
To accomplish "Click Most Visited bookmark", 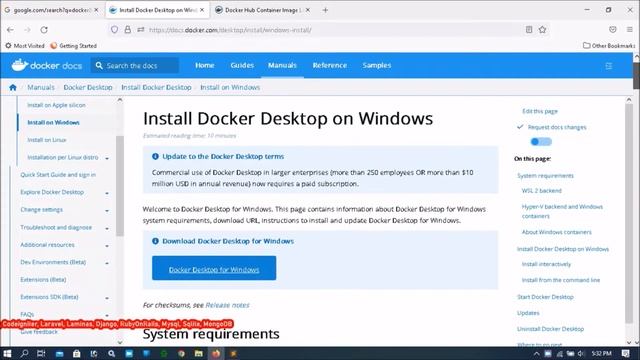I will (x=24, y=46).
